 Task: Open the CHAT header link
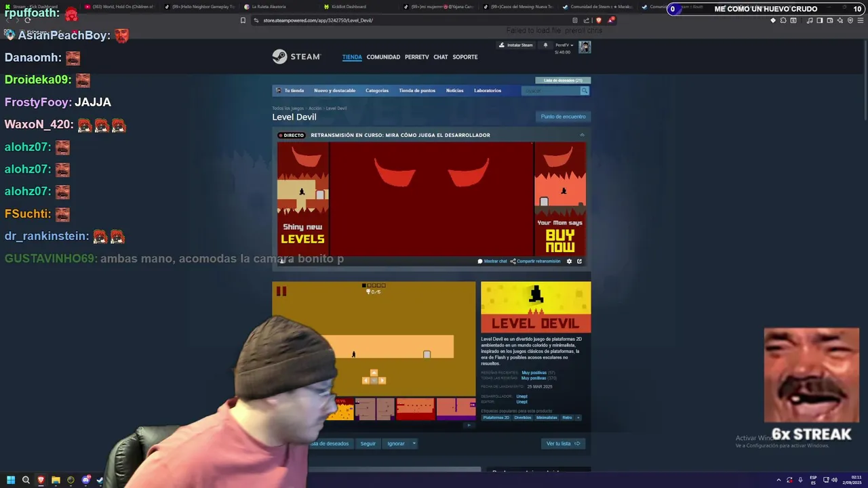point(441,57)
